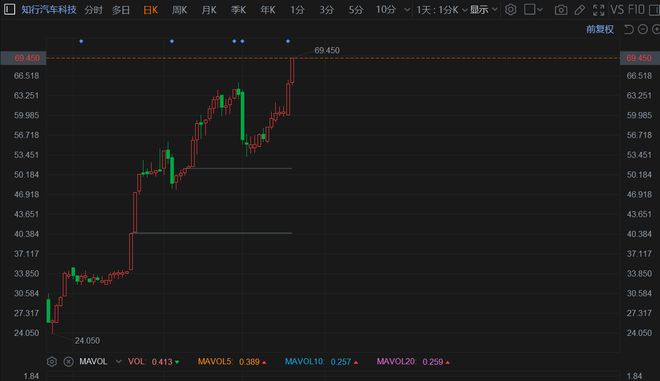Click the MAVOL20 0.259 value
Image resolution: width=660 pixels, height=381 pixels.
pyautogui.click(x=433, y=362)
